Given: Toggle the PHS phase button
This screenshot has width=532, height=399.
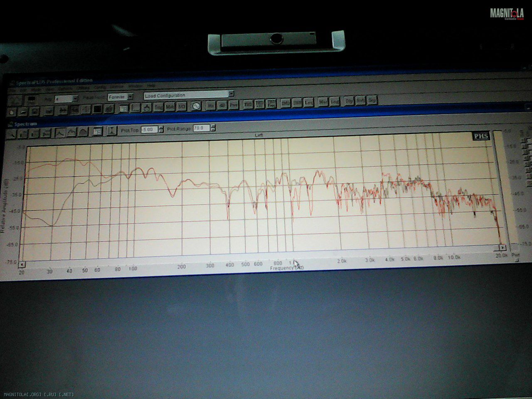Looking at the screenshot, I should point(481,136).
